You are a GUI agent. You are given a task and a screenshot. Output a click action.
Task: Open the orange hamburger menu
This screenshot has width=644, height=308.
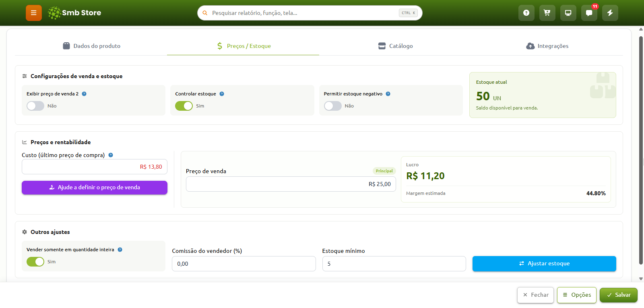[x=34, y=13]
